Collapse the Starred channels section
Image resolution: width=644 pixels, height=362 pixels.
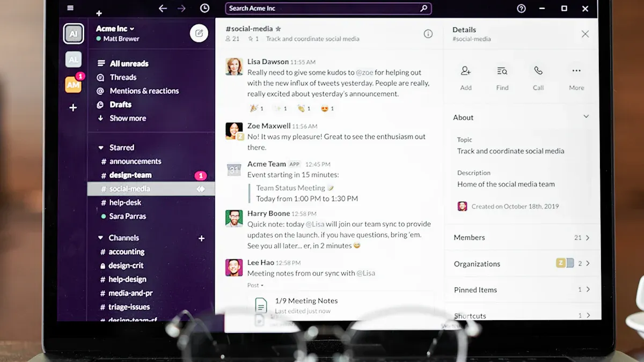[101, 147]
